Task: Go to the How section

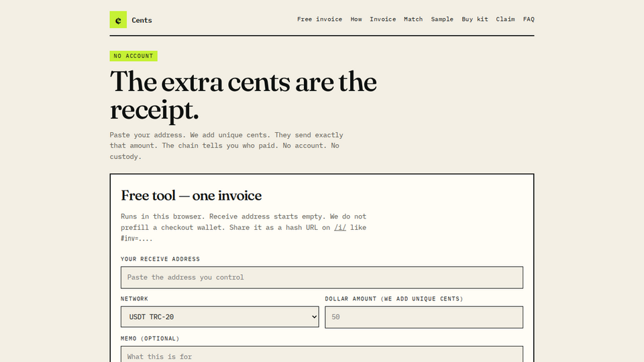Action: tap(356, 19)
